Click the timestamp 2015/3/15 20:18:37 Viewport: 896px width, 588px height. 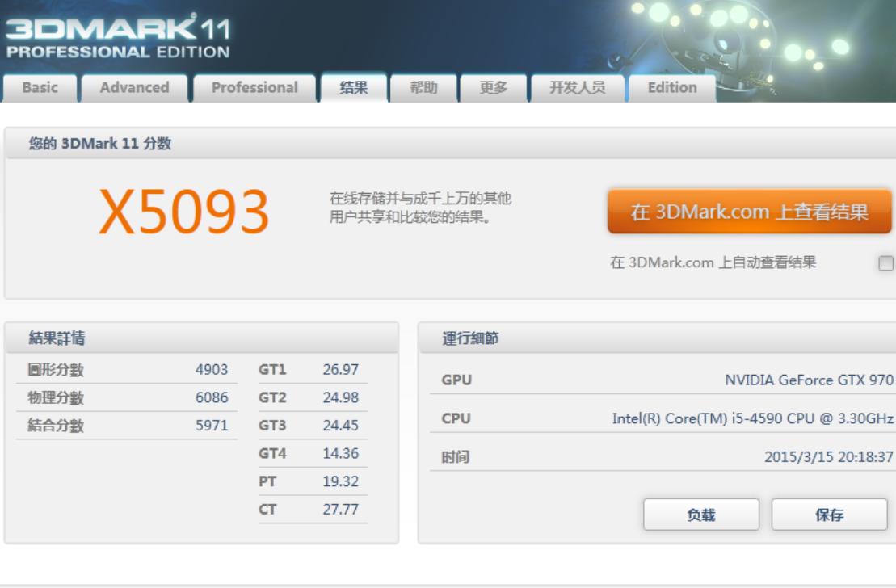829,457
